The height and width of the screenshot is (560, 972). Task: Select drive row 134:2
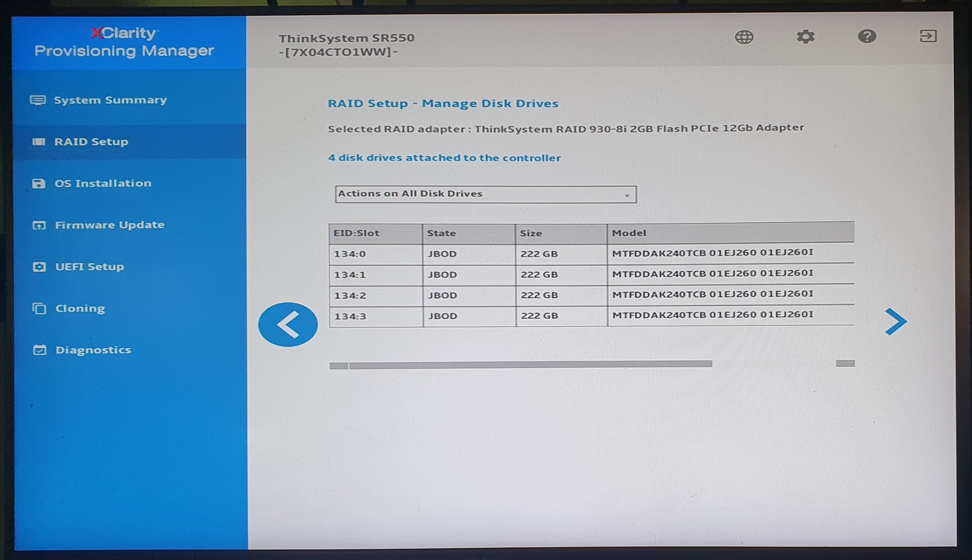pyautogui.click(x=591, y=295)
